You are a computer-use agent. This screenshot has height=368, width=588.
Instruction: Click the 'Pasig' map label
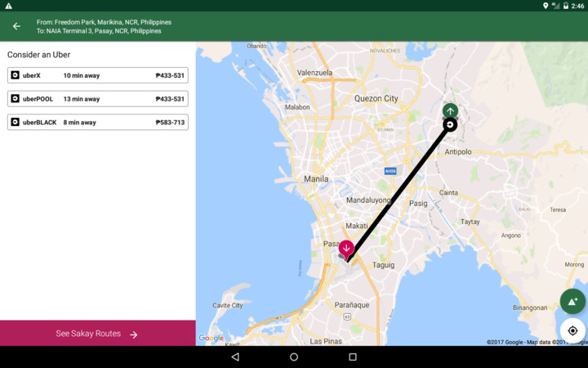(418, 203)
